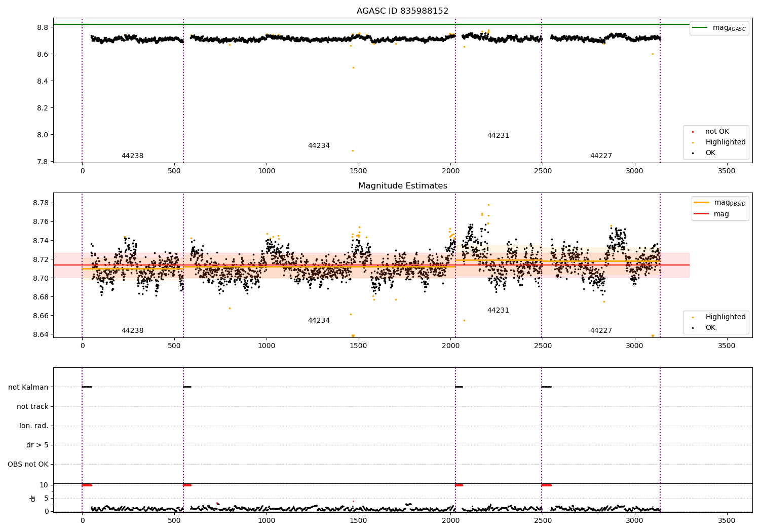760x532 pixels.
Task: Click y-axis tick 10 in the dr panel
Action: click(44, 485)
